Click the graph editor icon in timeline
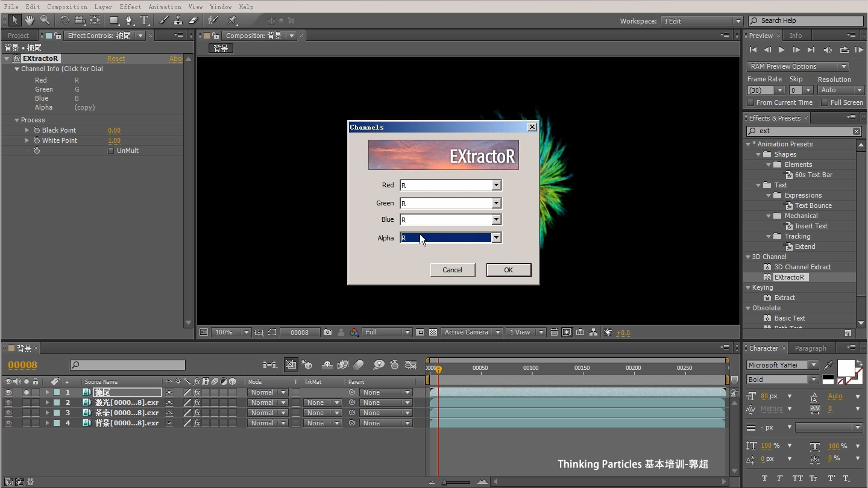The width and height of the screenshot is (868, 488). pos(411,365)
